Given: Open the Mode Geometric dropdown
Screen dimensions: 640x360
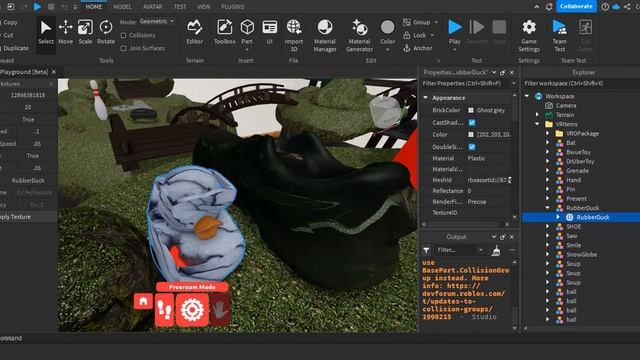Looking at the screenshot, I should click(157, 21).
